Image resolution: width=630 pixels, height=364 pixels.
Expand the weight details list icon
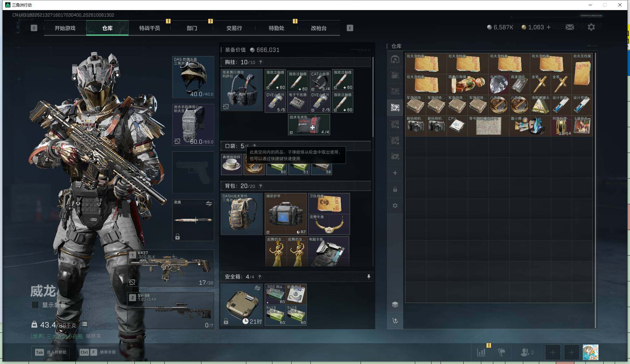[85, 324]
